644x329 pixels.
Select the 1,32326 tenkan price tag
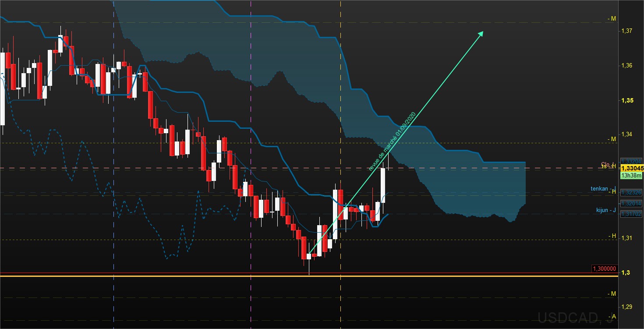click(631, 192)
